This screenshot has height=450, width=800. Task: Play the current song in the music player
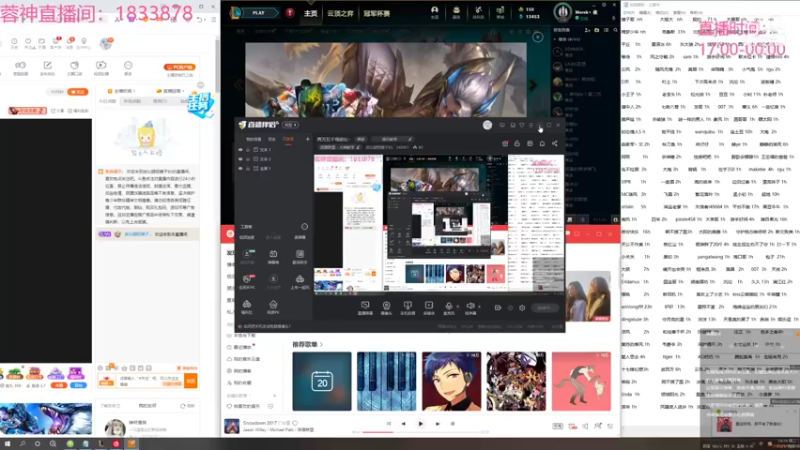tap(420, 423)
